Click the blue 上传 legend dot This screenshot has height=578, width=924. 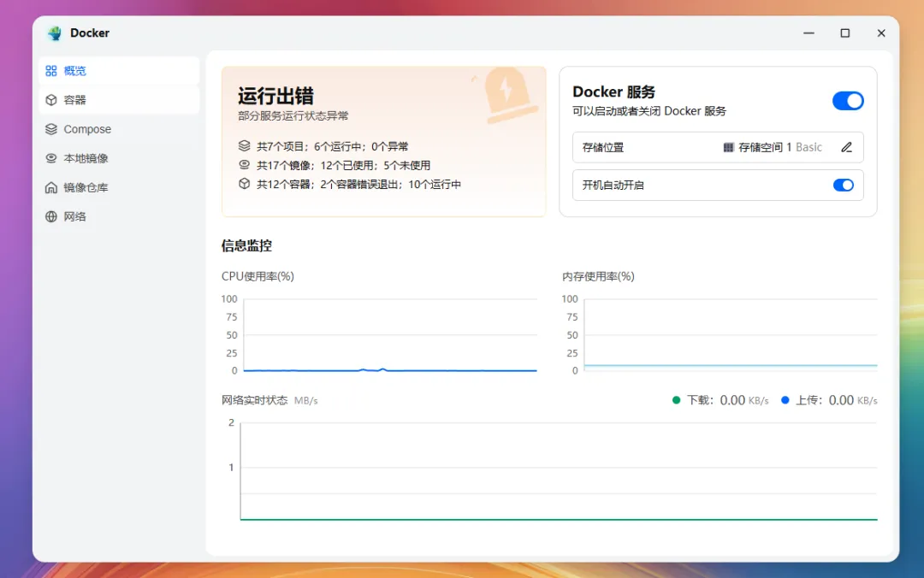pyautogui.click(x=785, y=400)
